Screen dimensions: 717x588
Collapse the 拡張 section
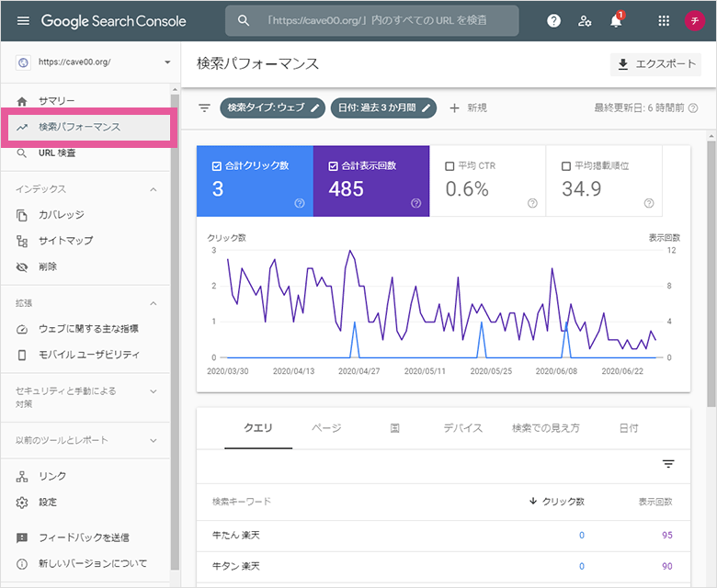154,304
